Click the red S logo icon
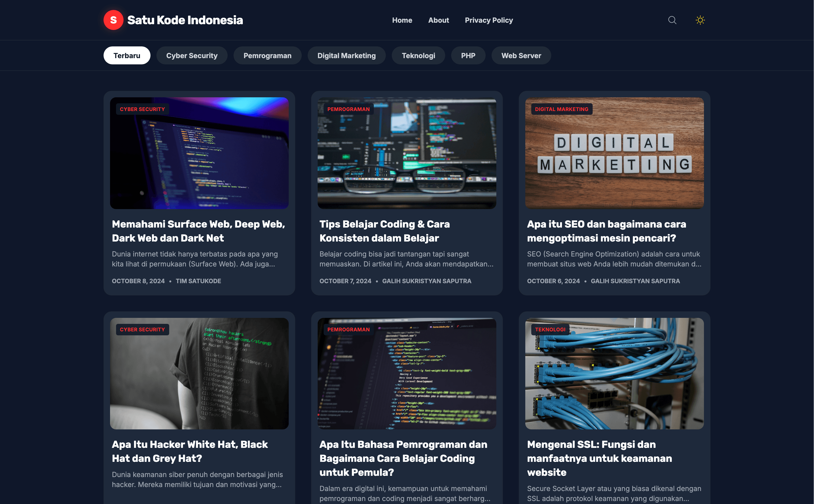The width and height of the screenshot is (814, 504). pyautogui.click(x=113, y=20)
